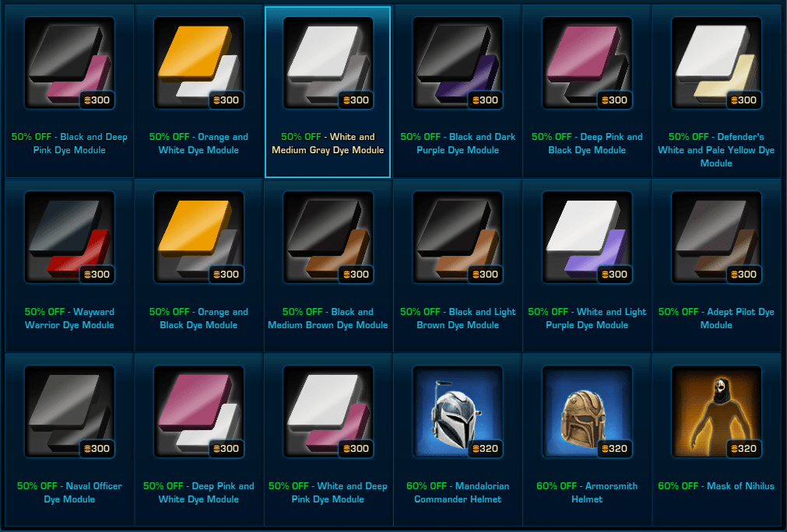This screenshot has width=787, height=532.
Task: Select the Mandalorian Commander Helmet icon
Action: coord(458,411)
